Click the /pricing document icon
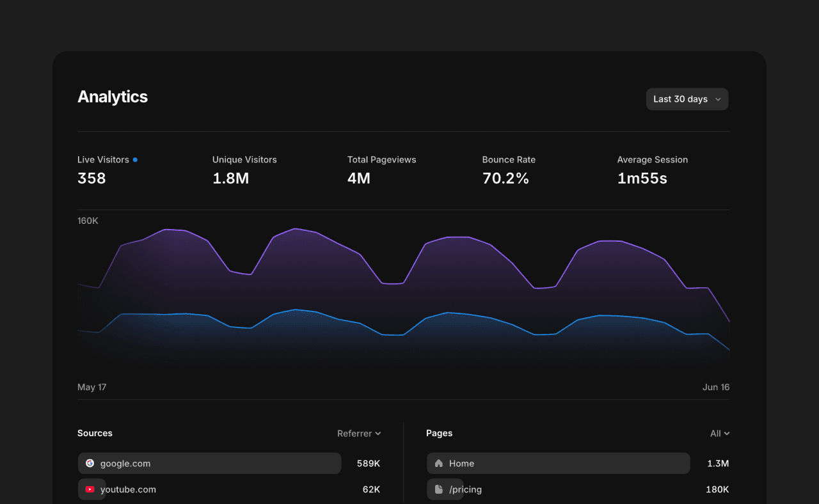 click(x=438, y=489)
